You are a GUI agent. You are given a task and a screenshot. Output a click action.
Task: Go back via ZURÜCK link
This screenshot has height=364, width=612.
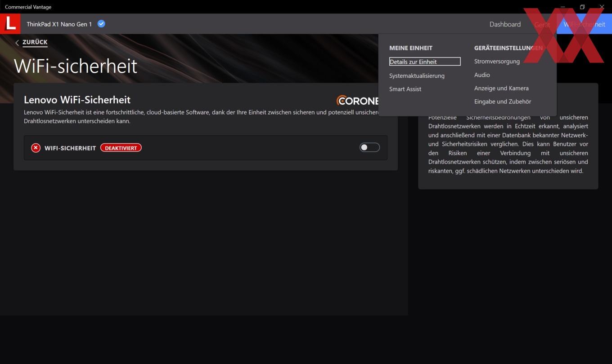coord(35,42)
